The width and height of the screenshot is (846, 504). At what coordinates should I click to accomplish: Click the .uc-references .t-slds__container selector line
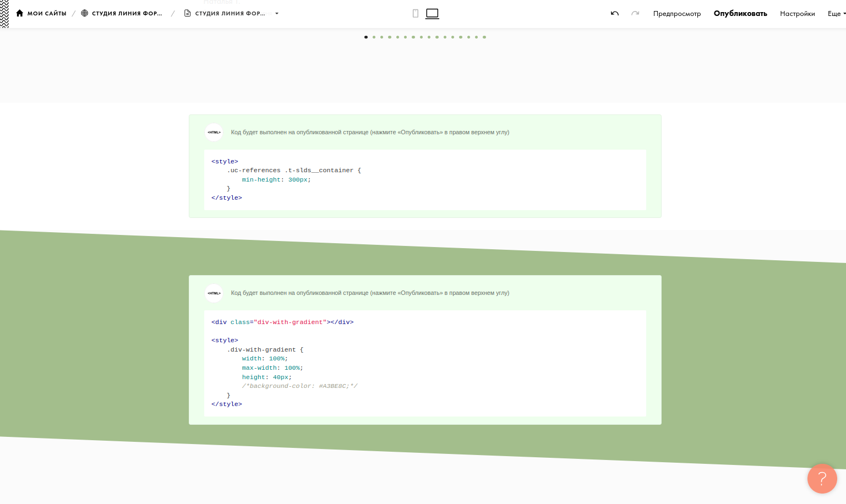coord(294,171)
